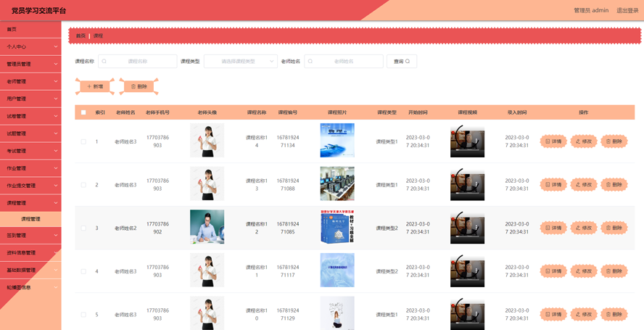644x330 pixels.
Task: Play course video thumbnail in row 1
Action: pyautogui.click(x=467, y=141)
